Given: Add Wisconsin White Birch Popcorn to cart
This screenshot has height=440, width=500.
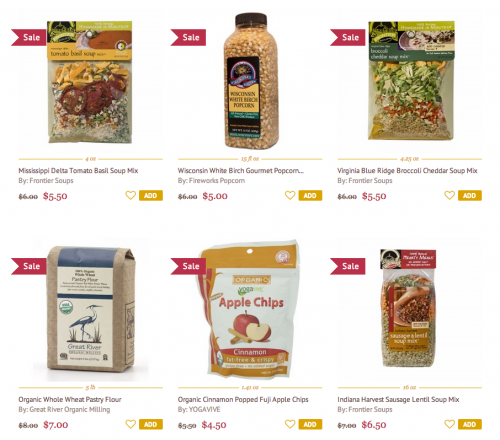Looking at the screenshot, I should 310,195.
